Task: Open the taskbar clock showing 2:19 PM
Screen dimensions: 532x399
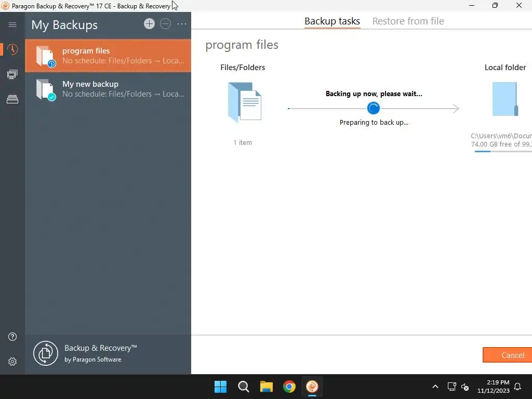Action: click(x=494, y=387)
